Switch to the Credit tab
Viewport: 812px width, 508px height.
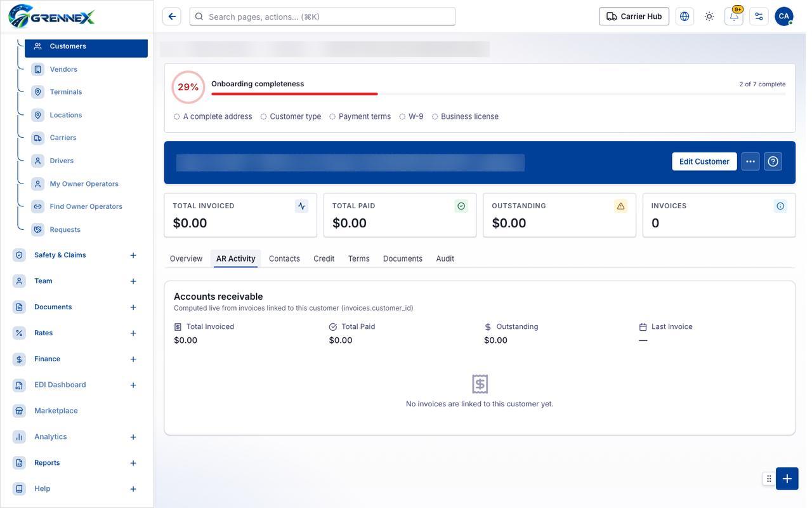pos(324,258)
